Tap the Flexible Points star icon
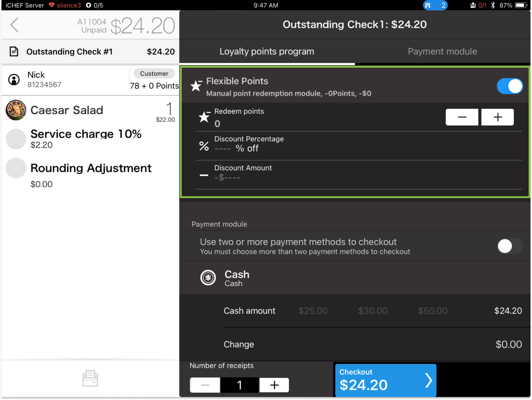Viewport: 532px width, 400px height. pos(196,86)
